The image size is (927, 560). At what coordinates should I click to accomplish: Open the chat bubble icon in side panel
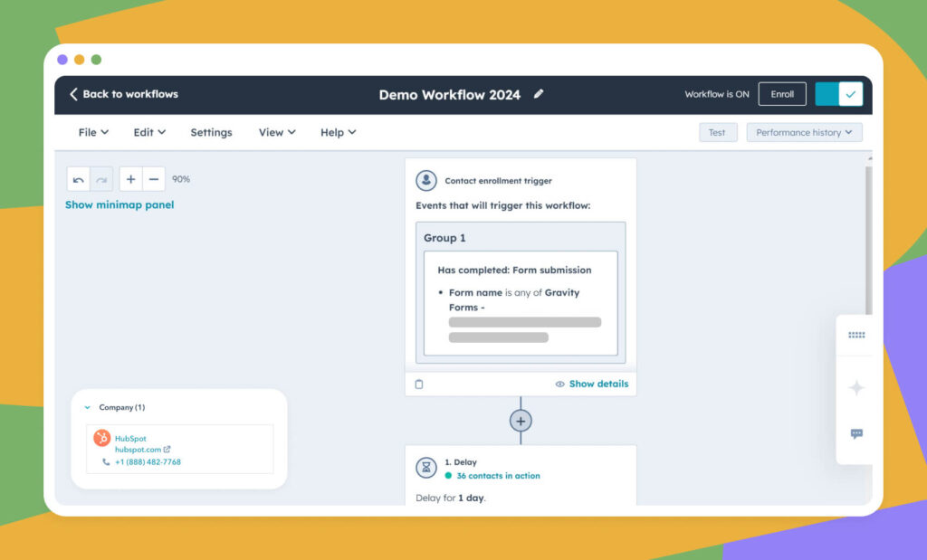[x=856, y=433]
